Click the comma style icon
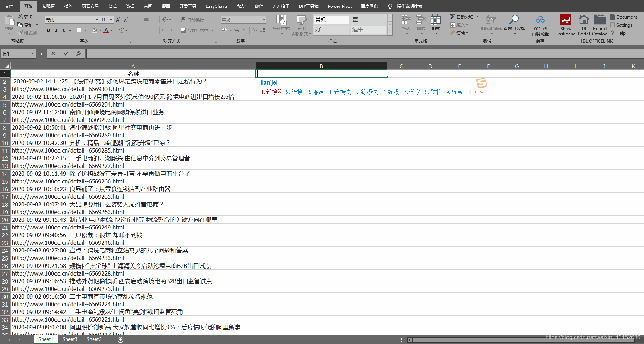This screenshot has height=344, width=644. pyautogui.click(x=244, y=30)
